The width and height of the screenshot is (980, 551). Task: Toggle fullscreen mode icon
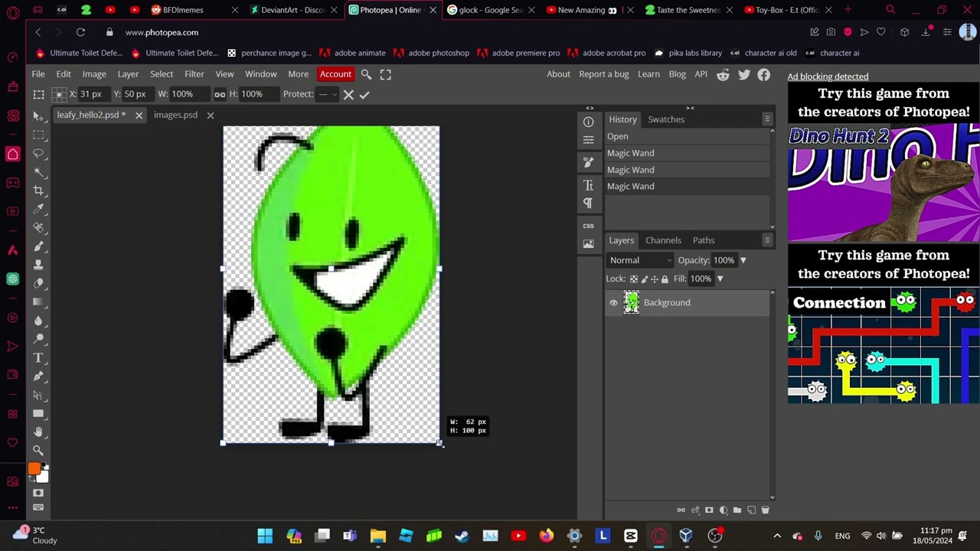385,74
